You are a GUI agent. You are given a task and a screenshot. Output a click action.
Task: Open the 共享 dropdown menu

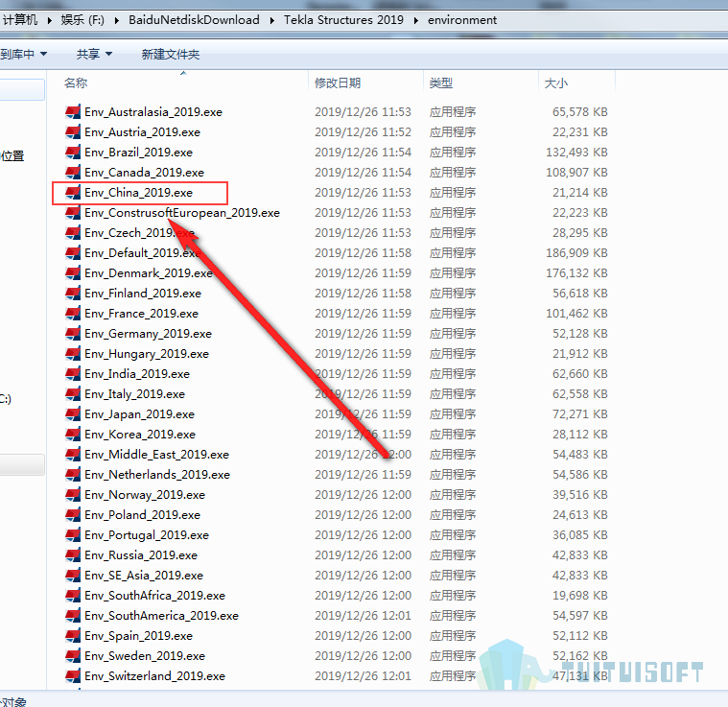click(94, 55)
